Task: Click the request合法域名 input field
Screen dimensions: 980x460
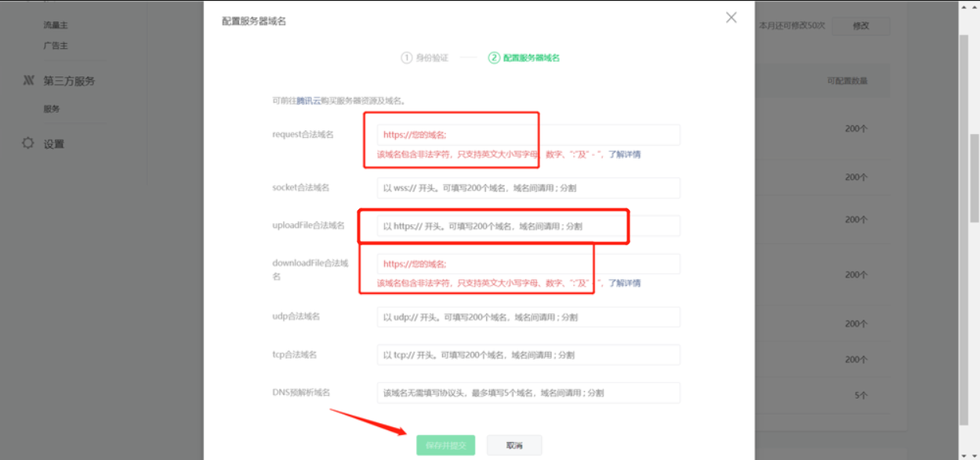Action: click(528, 135)
